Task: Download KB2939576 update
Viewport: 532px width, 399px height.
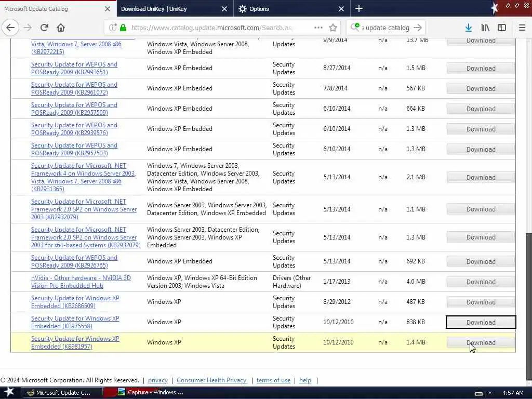Action: 481,129
